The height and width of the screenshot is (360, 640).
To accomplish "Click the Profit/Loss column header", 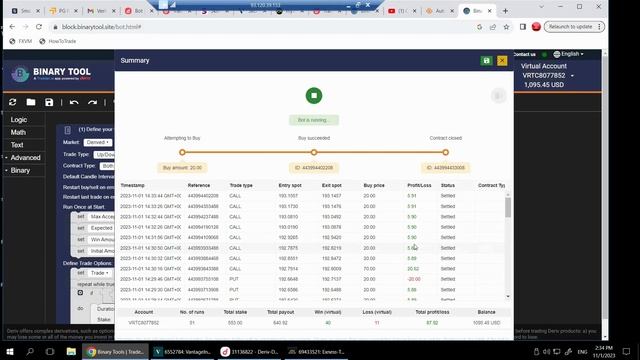I will 419,185.
